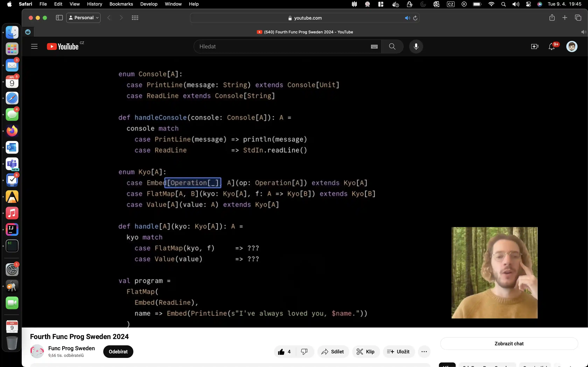
Task: Click the Zobrazit chat button
Action: point(509,344)
